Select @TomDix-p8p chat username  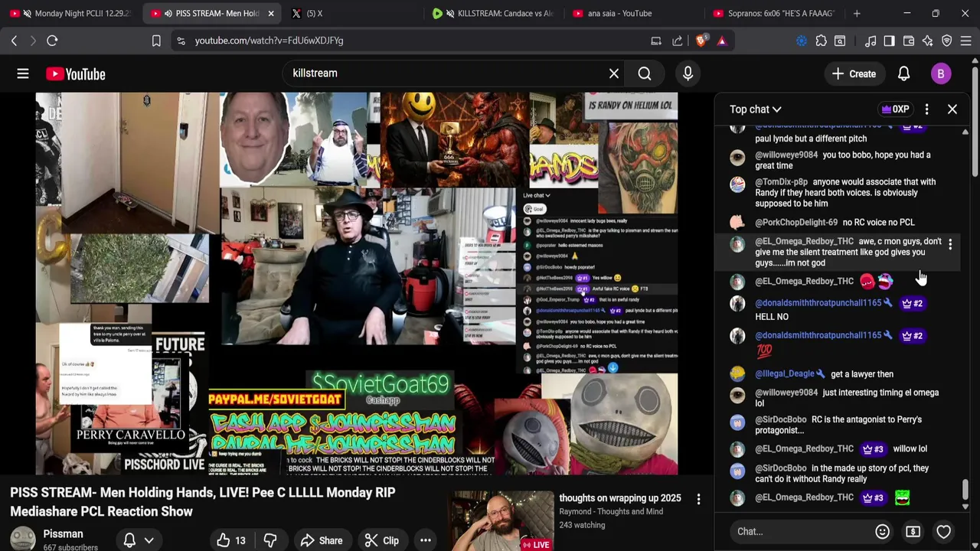(x=781, y=182)
